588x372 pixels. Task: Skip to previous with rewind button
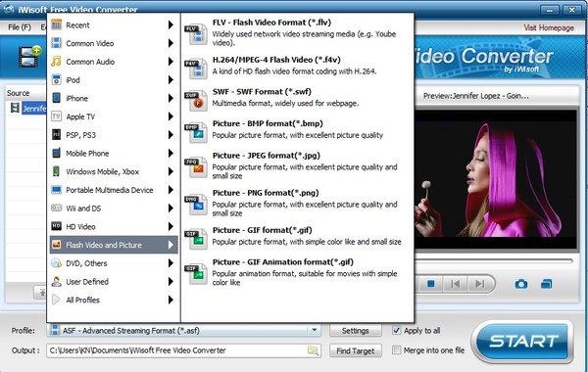coord(455,284)
